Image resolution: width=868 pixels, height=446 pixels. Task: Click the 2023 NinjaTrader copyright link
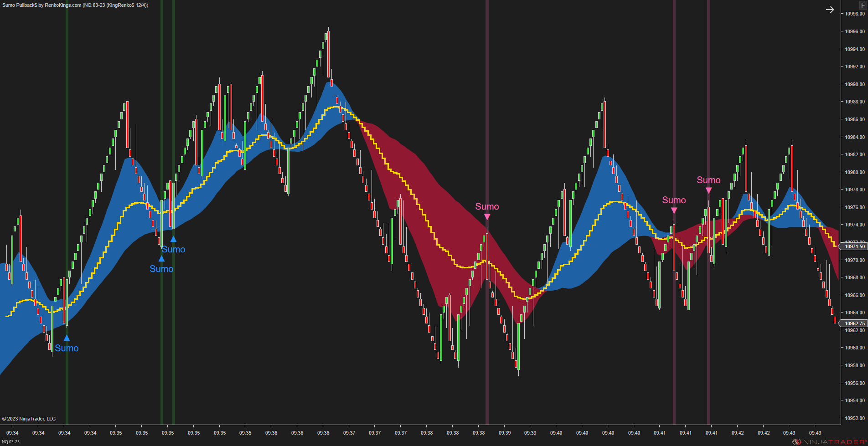pos(28,419)
